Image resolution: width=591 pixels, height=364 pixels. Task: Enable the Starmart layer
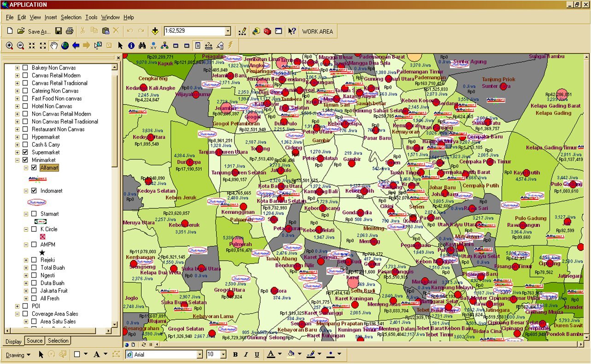[34, 214]
